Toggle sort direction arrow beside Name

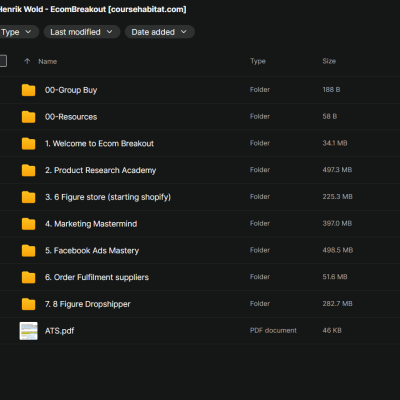[x=27, y=61]
